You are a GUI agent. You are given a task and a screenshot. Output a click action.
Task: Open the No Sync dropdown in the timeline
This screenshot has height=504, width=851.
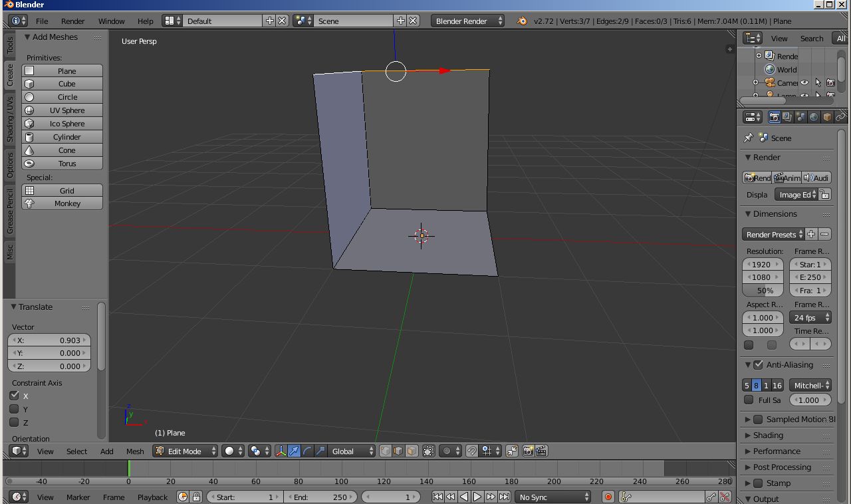[552, 497]
